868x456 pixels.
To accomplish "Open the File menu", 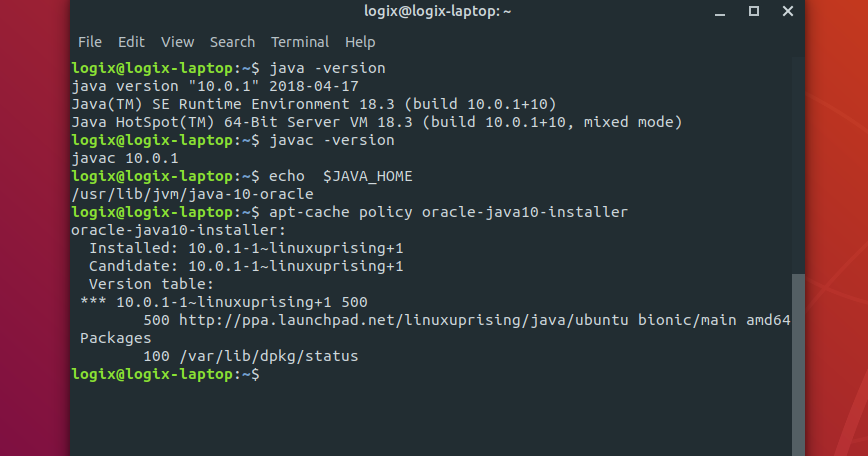I will point(90,42).
